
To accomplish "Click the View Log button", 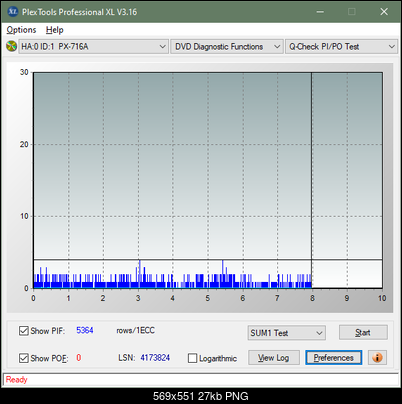I will click(x=273, y=358).
